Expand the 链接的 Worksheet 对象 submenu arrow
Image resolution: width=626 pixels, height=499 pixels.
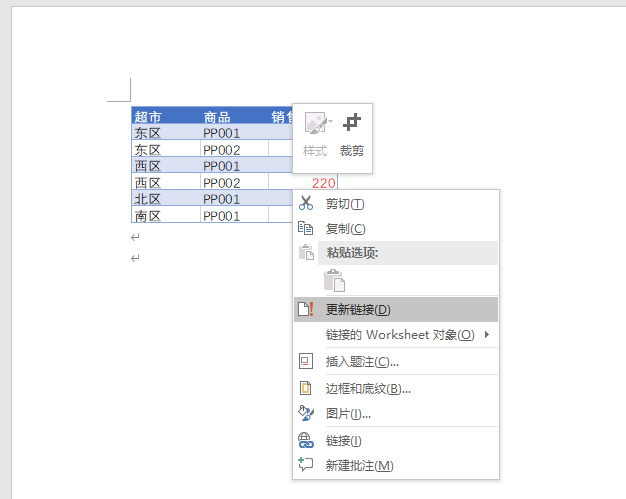point(487,335)
